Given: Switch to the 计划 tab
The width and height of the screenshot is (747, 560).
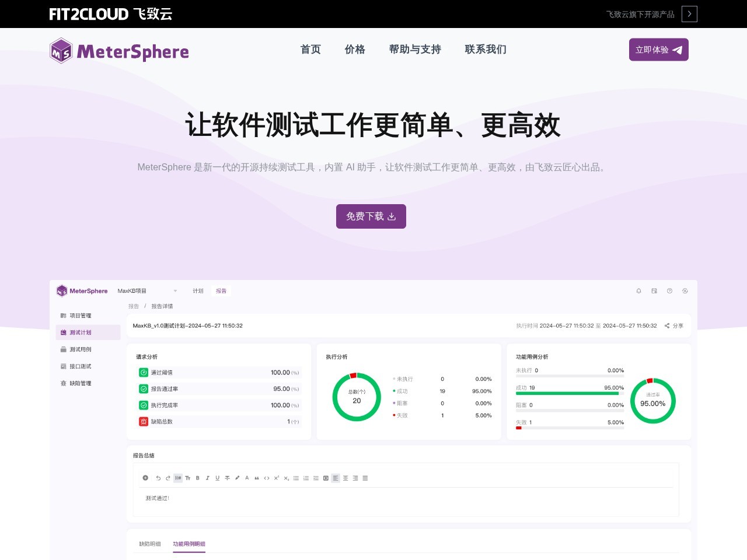Looking at the screenshot, I should click(198, 291).
